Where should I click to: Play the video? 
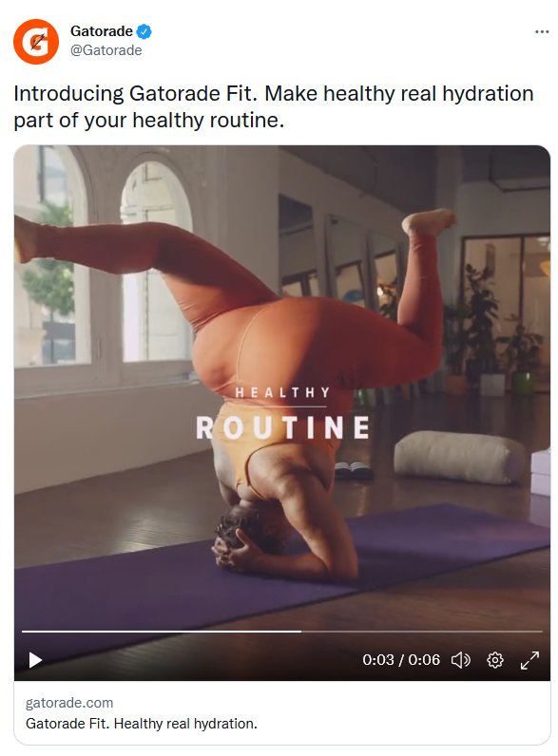[35, 660]
